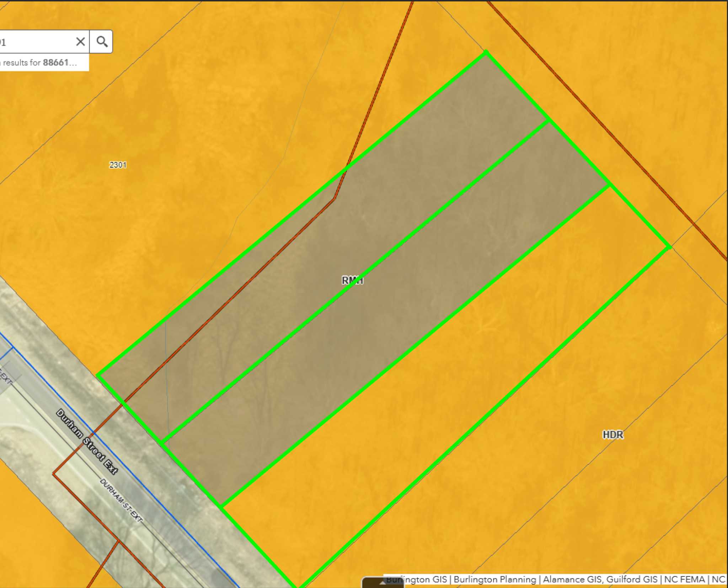Image resolution: width=728 pixels, height=588 pixels.
Task: Click the magnifier search button
Action: [102, 42]
